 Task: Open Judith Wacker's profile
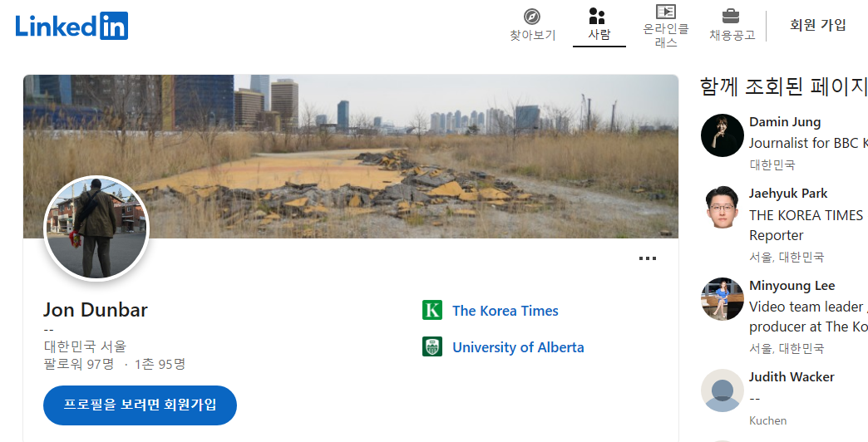[x=791, y=376]
